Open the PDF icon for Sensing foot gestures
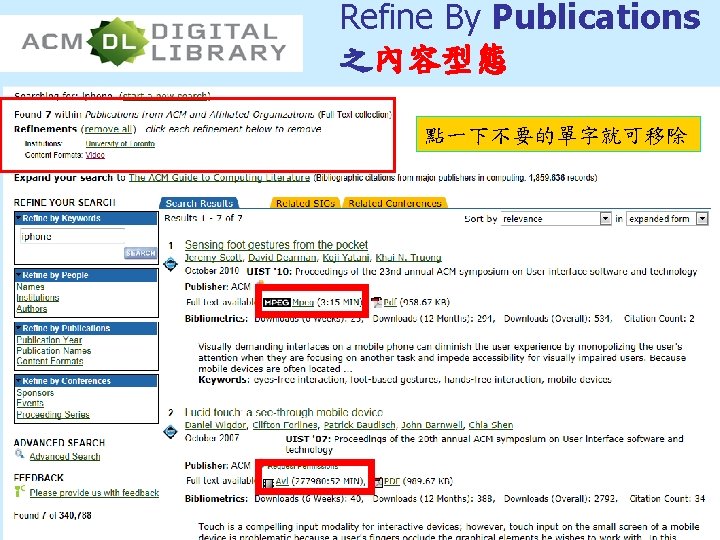 pyautogui.click(x=377, y=302)
